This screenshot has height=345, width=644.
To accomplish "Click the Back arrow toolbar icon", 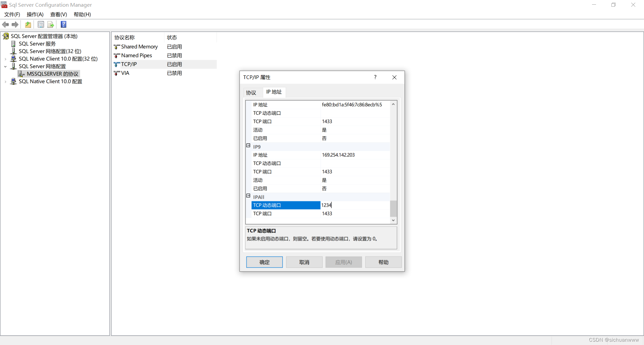I will (5, 24).
